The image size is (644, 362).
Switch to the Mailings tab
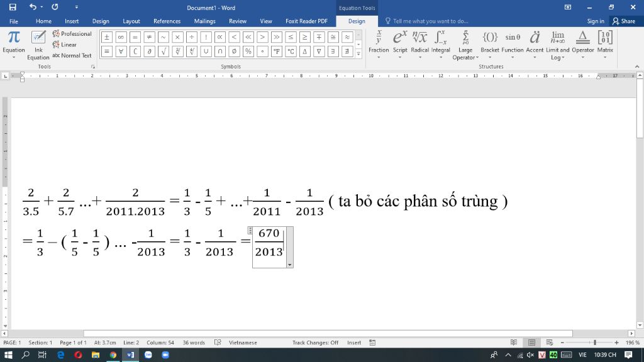(x=204, y=21)
